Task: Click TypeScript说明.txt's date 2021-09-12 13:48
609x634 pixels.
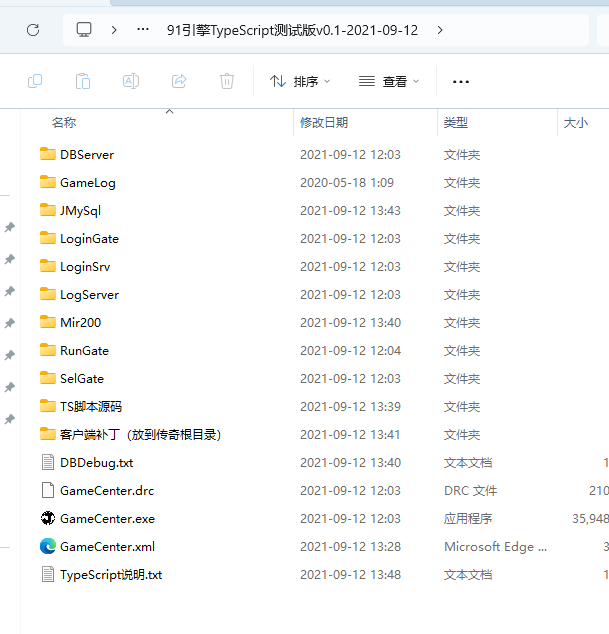Action: [350, 575]
